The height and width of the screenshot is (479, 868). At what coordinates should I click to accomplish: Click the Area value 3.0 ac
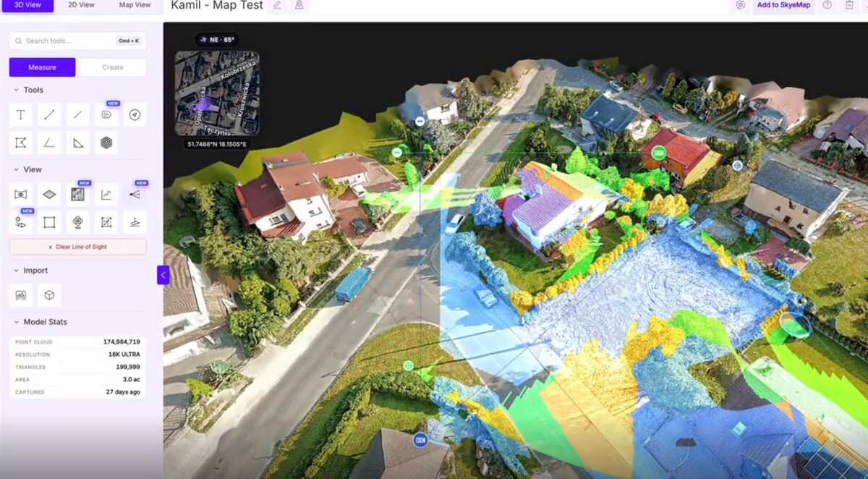pos(132,379)
